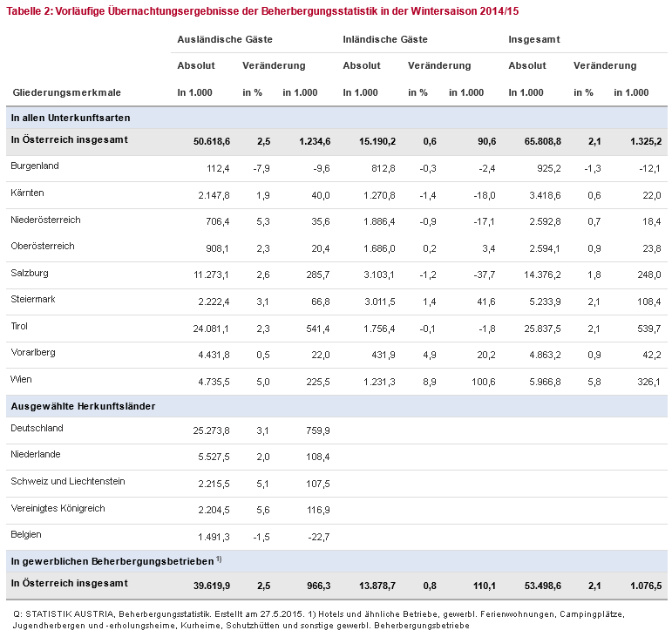The image size is (672, 637).
Task: Click the Kärnten row label
Action: [x=27, y=193]
